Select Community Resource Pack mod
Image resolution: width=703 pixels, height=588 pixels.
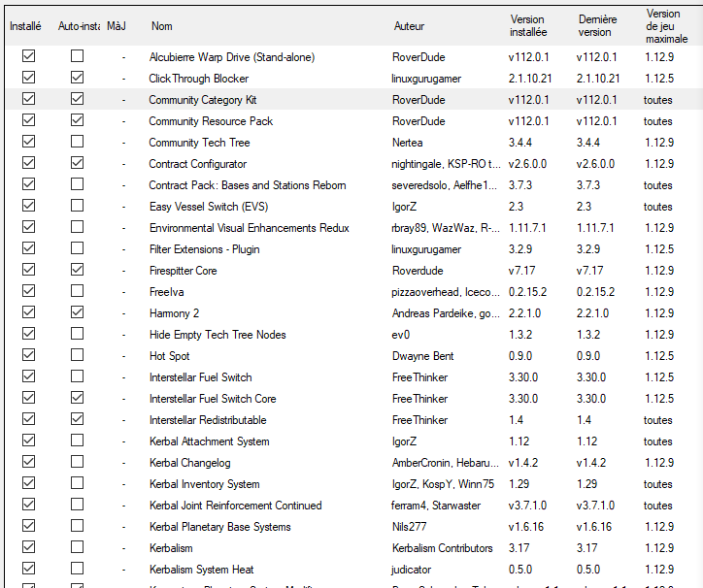pyautogui.click(x=211, y=121)
